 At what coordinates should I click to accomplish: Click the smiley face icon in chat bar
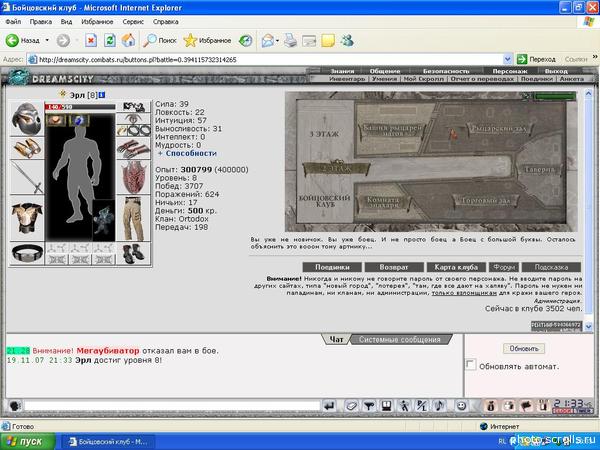[x=461, y=406]
